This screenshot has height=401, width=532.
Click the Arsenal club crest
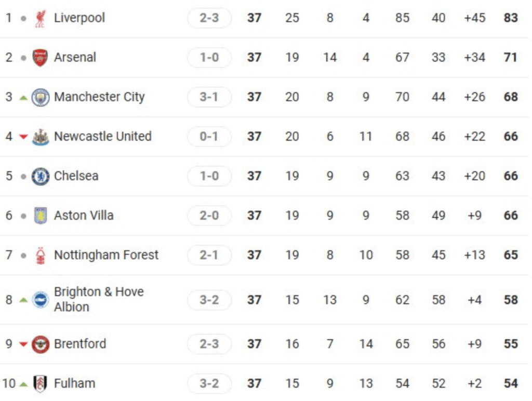click(40, 58)
